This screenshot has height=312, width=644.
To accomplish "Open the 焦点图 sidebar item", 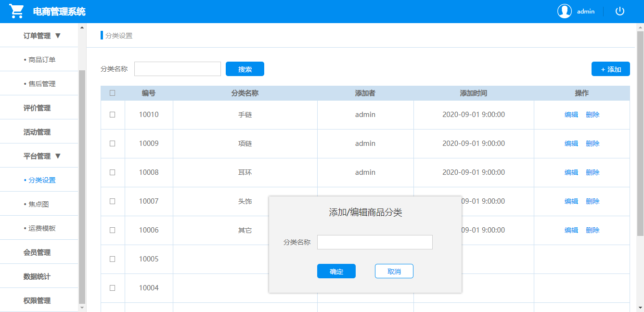I will 41,204.
